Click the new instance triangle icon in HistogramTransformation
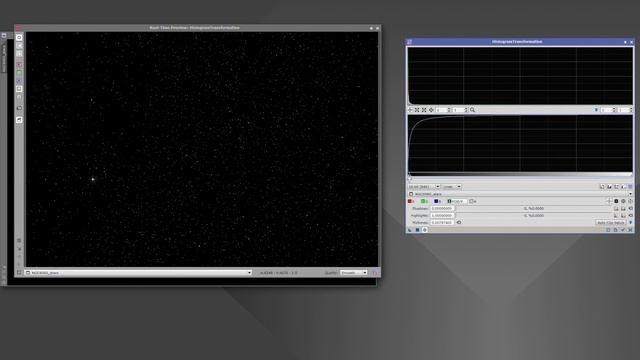Viewport: 640px width, 360px height. pyautogui.click(x=410, y=230)
